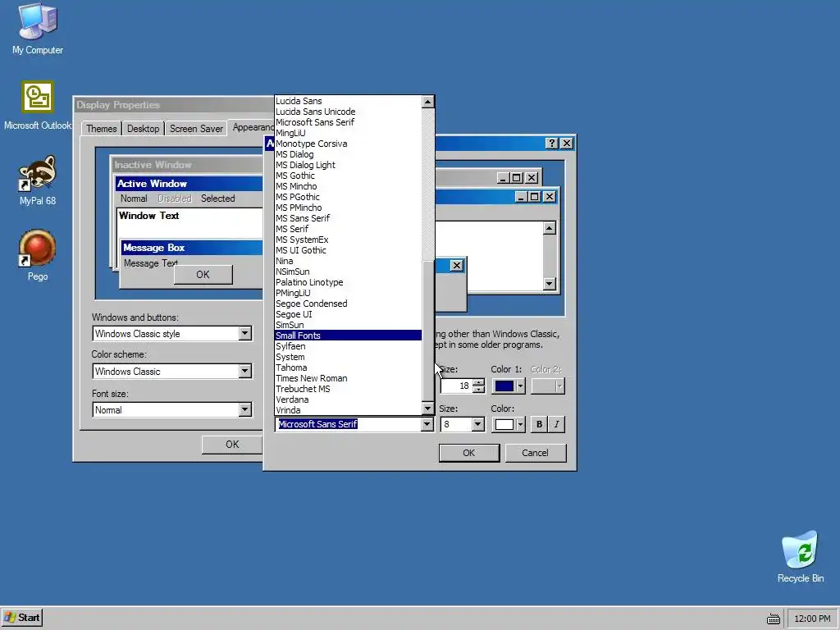This screenshot has width=840, height=630.
Task: Open the font Size 8 dropdown
Action: click(x=478, y=424)
